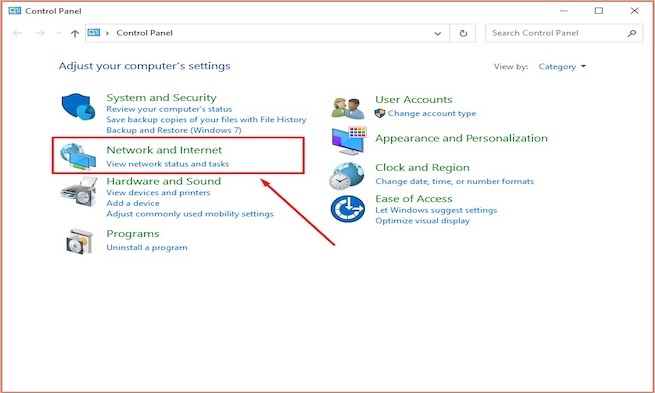Click the Programs disc box icon
This screenshot has width=655, height=393.
pyautogui.click(x=79, y=241)
